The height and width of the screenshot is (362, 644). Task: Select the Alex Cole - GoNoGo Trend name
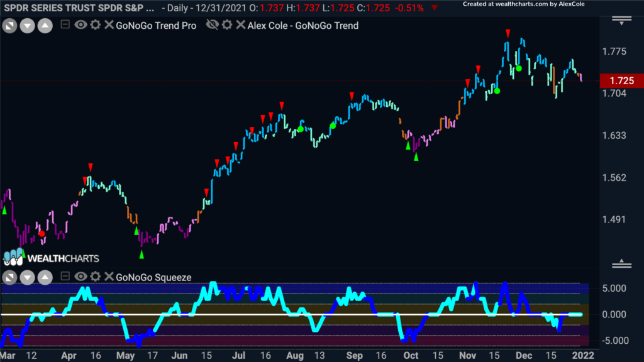tap(303, 25)
